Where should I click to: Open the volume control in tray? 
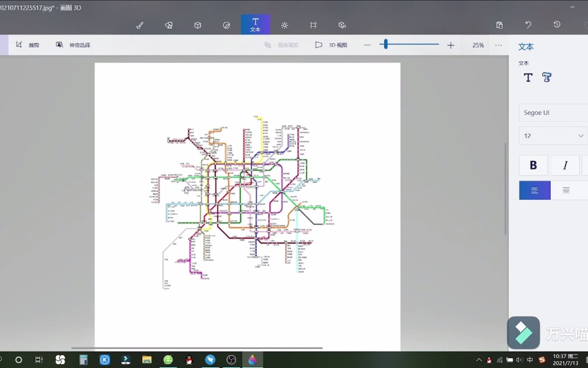[519, 360]
